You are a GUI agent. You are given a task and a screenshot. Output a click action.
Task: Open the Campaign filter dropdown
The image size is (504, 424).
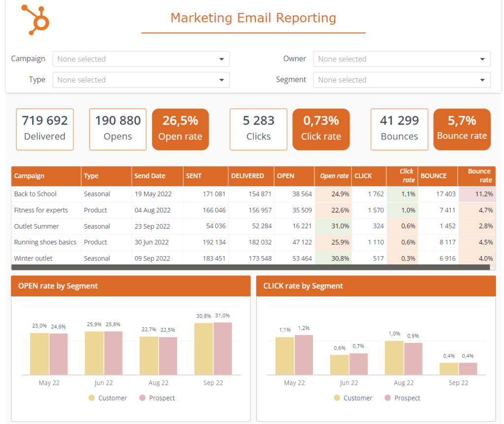pos(141,59)
